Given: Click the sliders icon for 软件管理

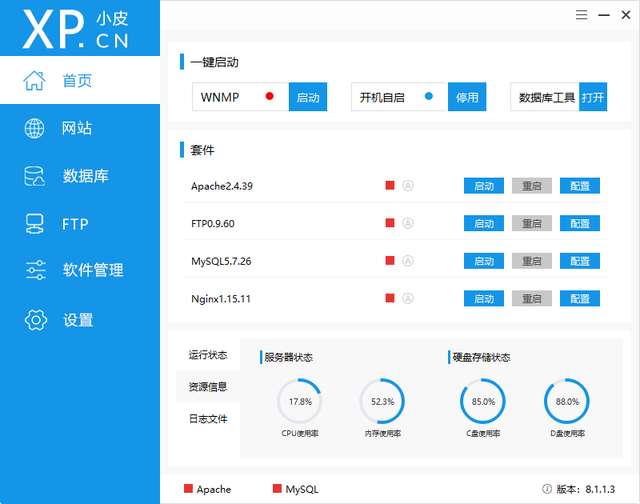Looking at the screenshot, I should click(36, 270).
